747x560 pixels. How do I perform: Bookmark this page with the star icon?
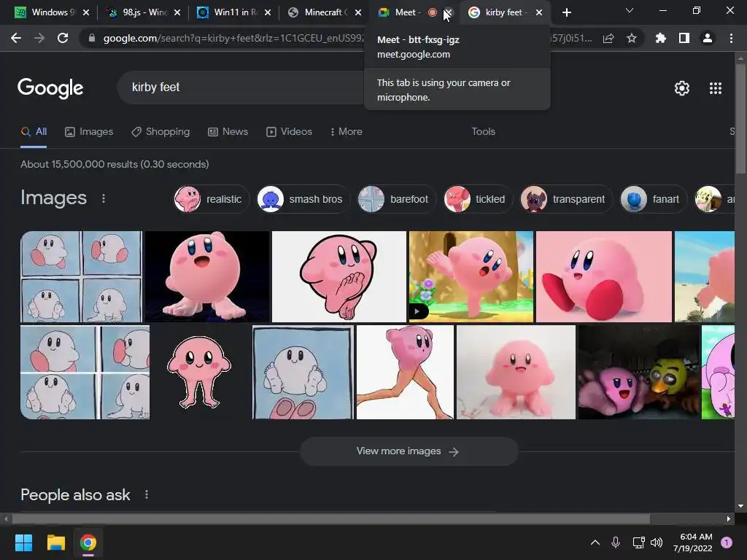point(632,38)
